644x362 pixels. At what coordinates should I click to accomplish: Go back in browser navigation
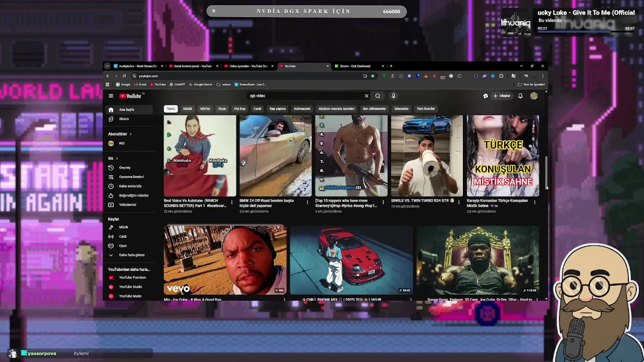pyautogui.click(x=108, y=76)
